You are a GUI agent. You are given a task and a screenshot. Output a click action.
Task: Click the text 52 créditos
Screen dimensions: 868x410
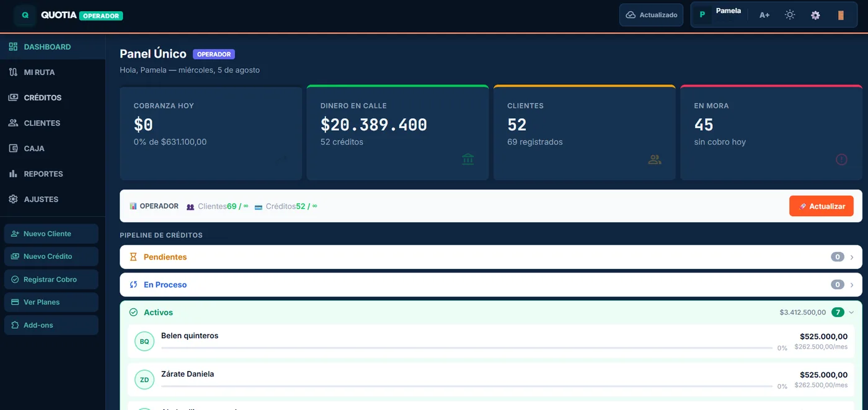pyautogui.click(x=342, y=142)
